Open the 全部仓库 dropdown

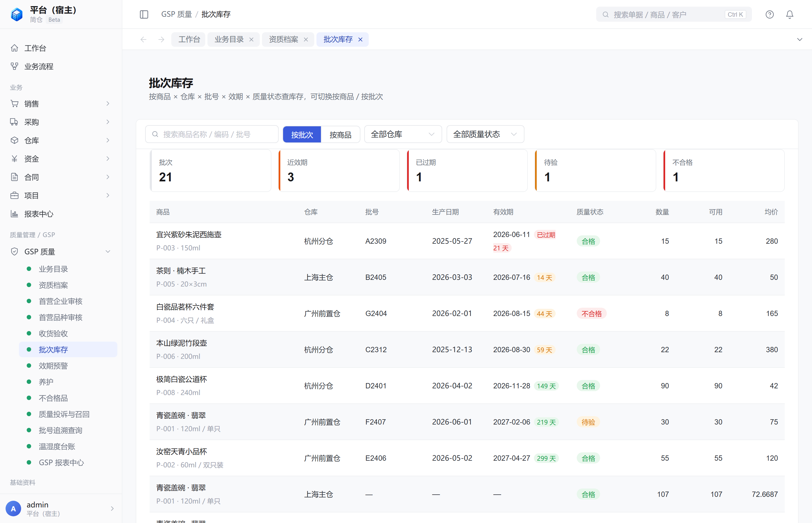[x=403, y=134]
